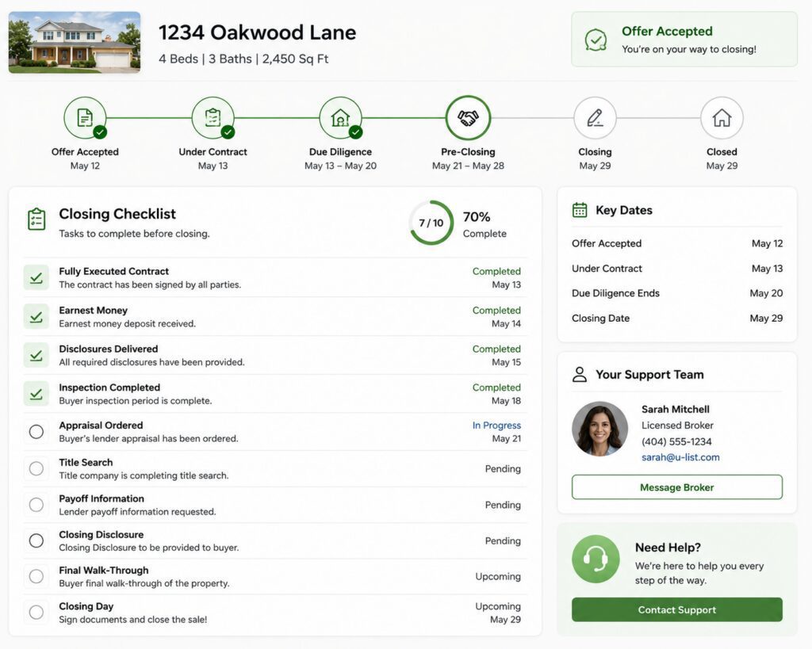The height and width of the screenshot is (649, 812).
Task: Mark Closing Disclosure task circle
Action: click(36, 540)
